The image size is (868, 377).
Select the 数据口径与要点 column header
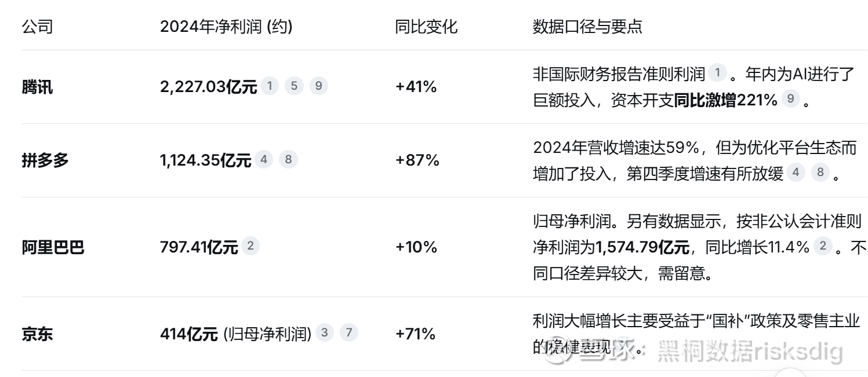pos(587,27)
